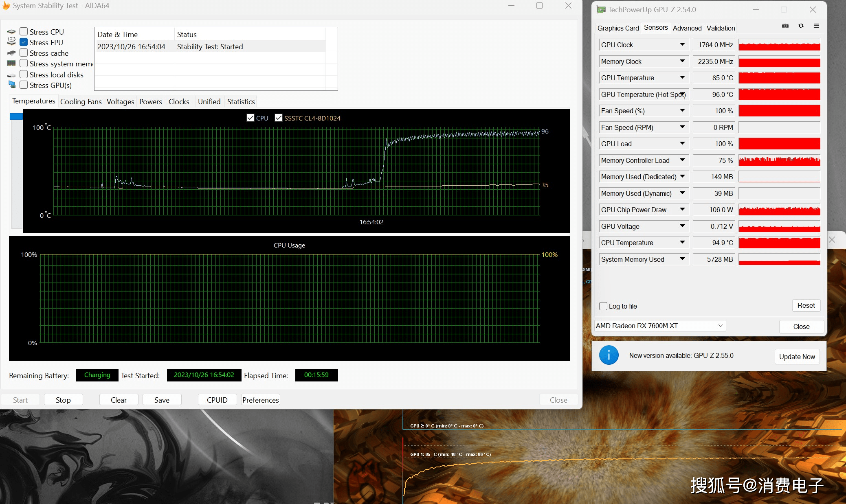Click the GPU-Z title bar app icon
846x504 pixels.
(601, 9)
